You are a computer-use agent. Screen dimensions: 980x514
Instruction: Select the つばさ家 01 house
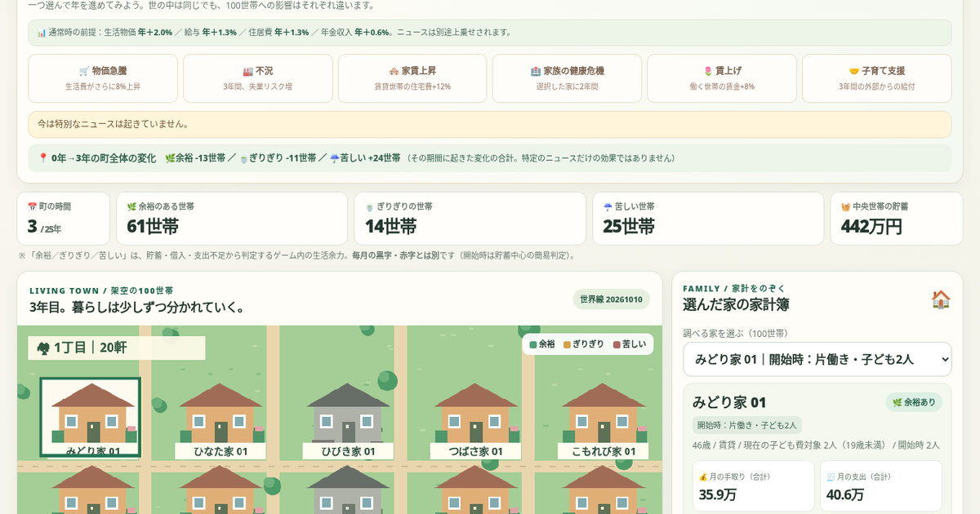coord(475,420)
